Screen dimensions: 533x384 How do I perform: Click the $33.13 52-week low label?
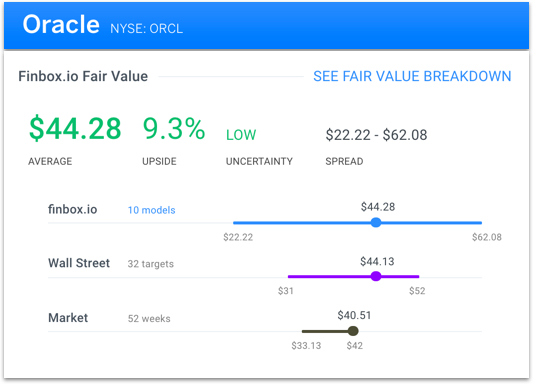coord(306,346)
